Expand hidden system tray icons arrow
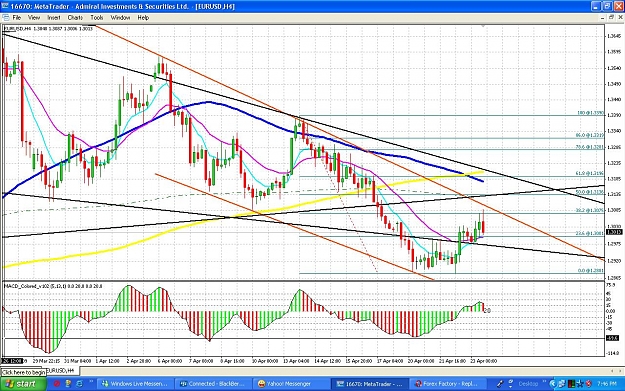The height and width of the screenshot is (391, 625). click(x=553, y=383)
